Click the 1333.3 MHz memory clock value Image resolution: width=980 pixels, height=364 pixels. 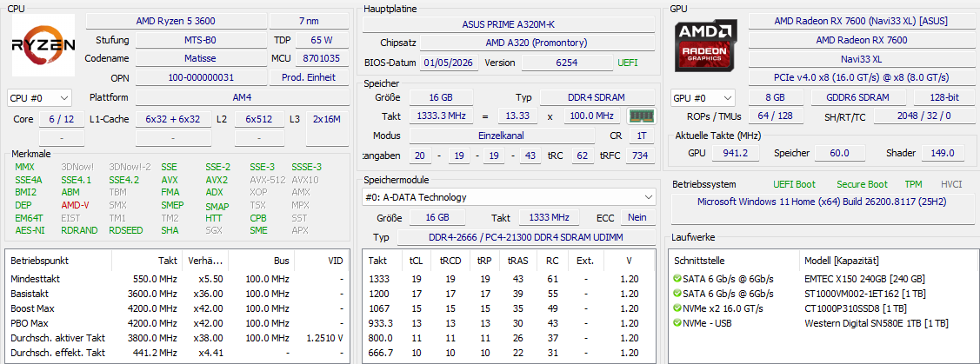pyautogui.click(x=441, y=116)
